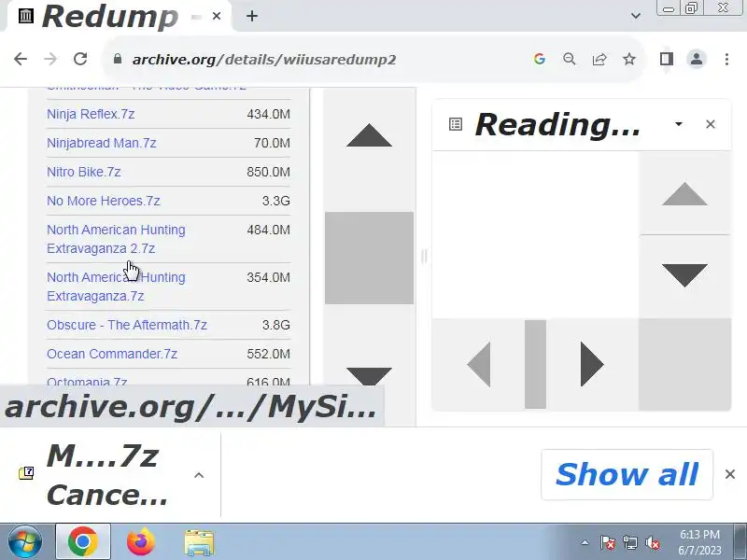Select the Redump tab
This screenshot has width=747, height=560.
tap(117, 16)
